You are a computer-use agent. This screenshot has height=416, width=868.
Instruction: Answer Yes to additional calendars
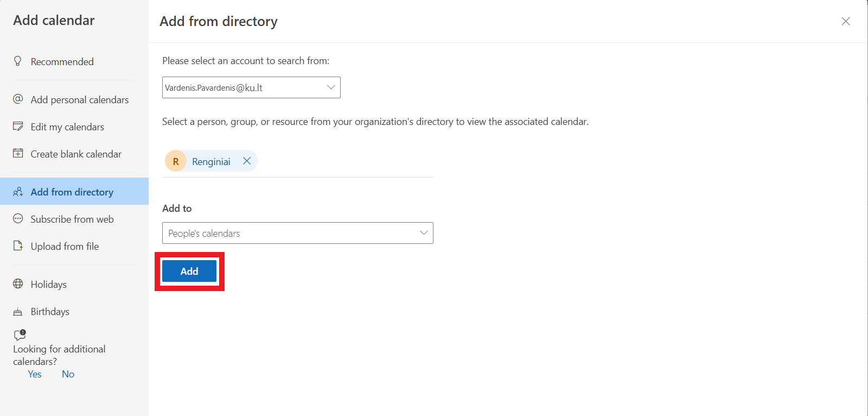[x=35, y=374]
